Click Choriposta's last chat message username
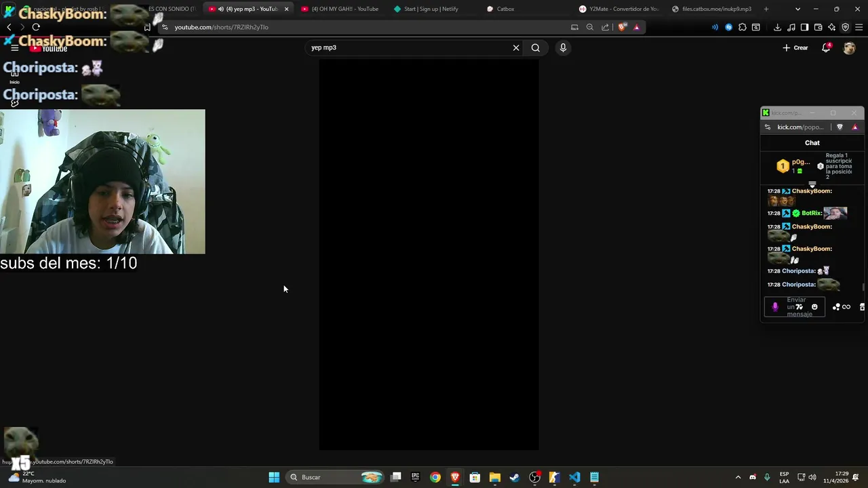 pyautogui.click(x=799, y=285)
